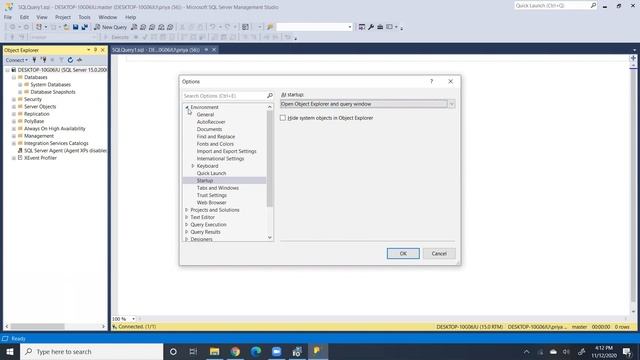Click the New Query toolbar button
The height and width of the screenshot is (360, 640).
coord(110,27)
